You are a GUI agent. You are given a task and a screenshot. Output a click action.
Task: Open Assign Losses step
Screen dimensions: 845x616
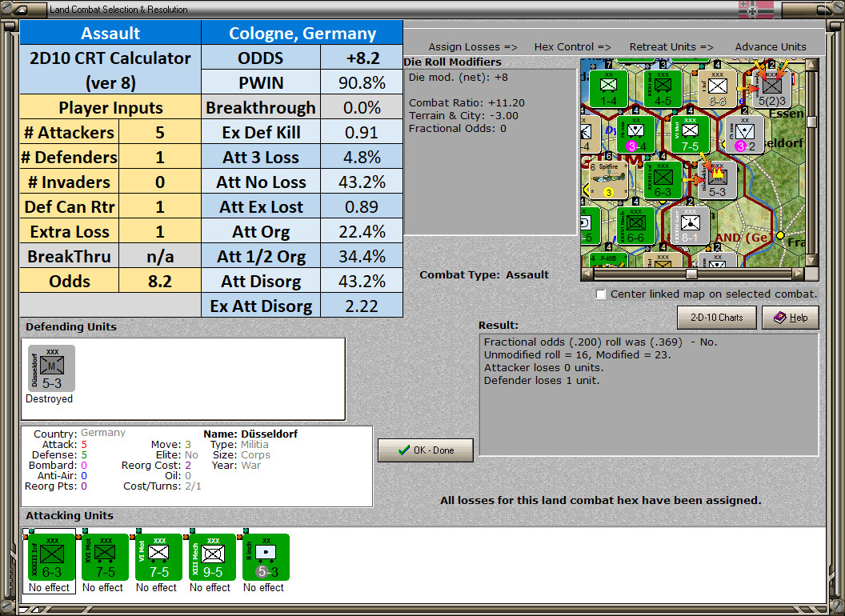pos(473,47)
